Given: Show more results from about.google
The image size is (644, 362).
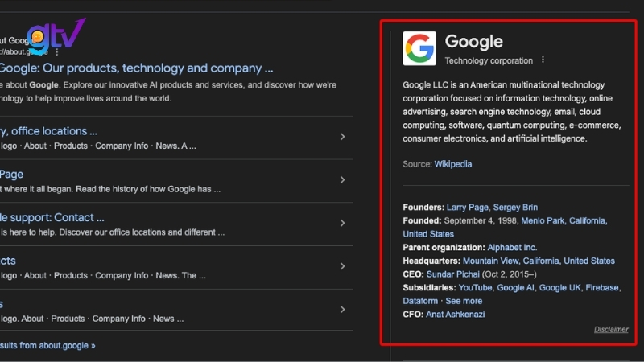Looking at the screenshot, I should [x=47, y=346].
